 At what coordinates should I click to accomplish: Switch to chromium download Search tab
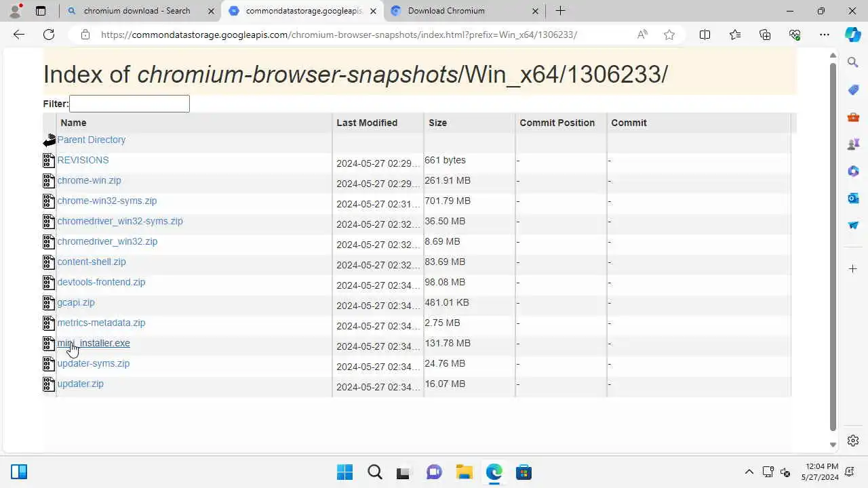pos(141,11)
